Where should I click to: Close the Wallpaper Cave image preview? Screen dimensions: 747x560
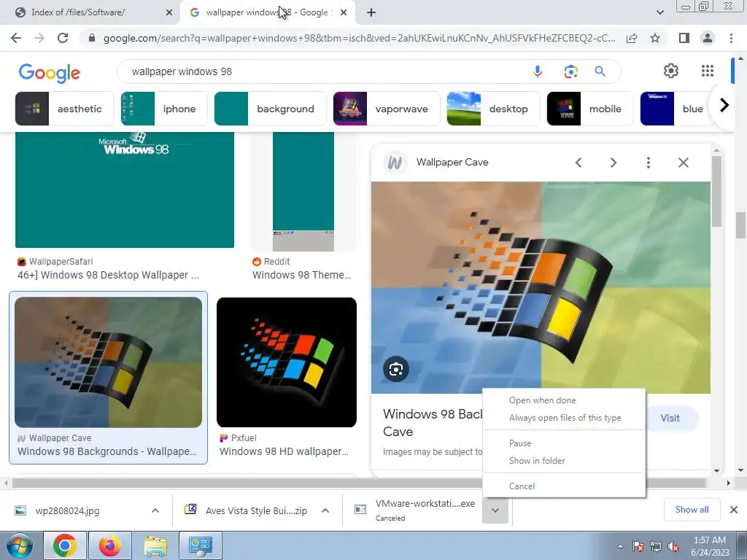point(683,163)
